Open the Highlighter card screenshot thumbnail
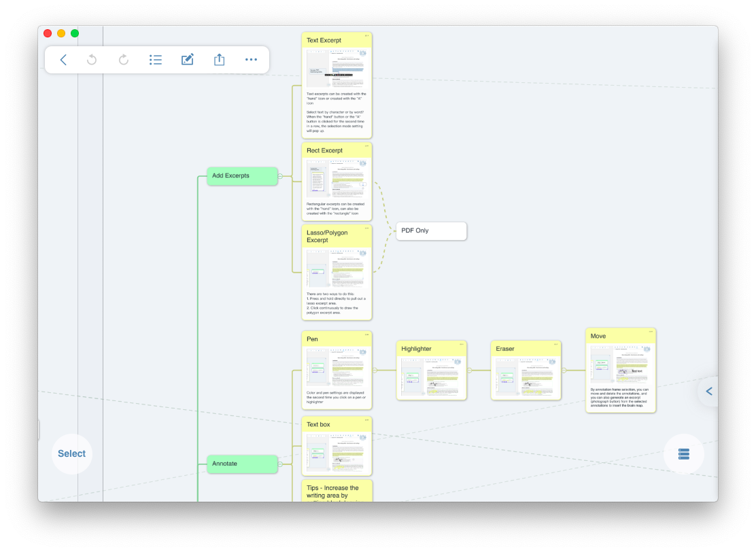 (431, 377)
